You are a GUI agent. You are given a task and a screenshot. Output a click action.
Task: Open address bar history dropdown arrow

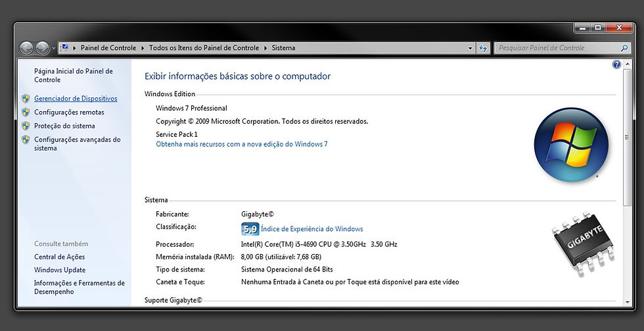[x=471, y=48]
